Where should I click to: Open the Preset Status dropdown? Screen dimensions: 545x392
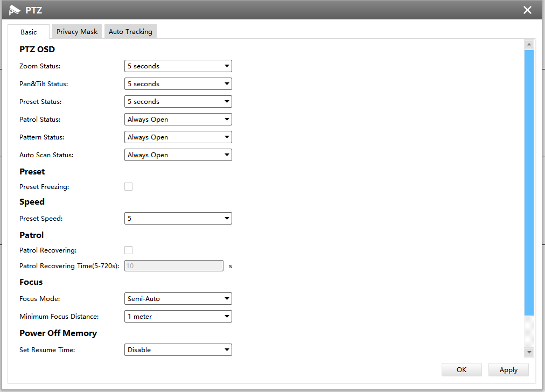tap(178, 102)
